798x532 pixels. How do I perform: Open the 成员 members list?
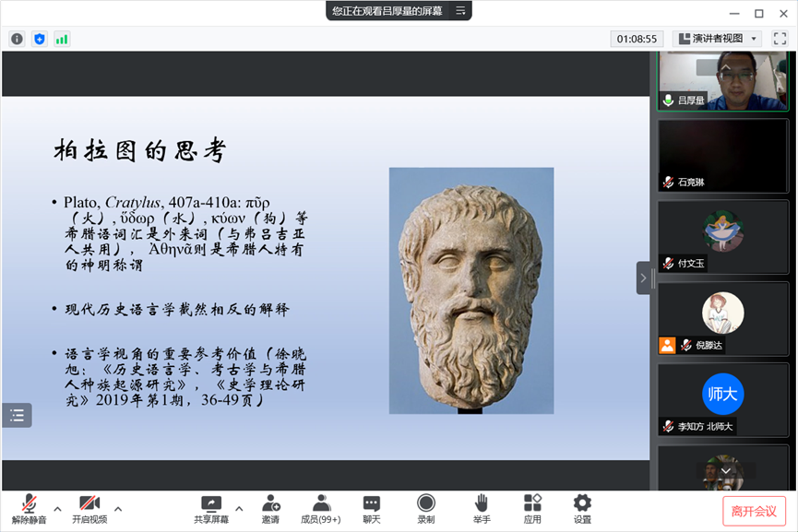click(321, 508)
